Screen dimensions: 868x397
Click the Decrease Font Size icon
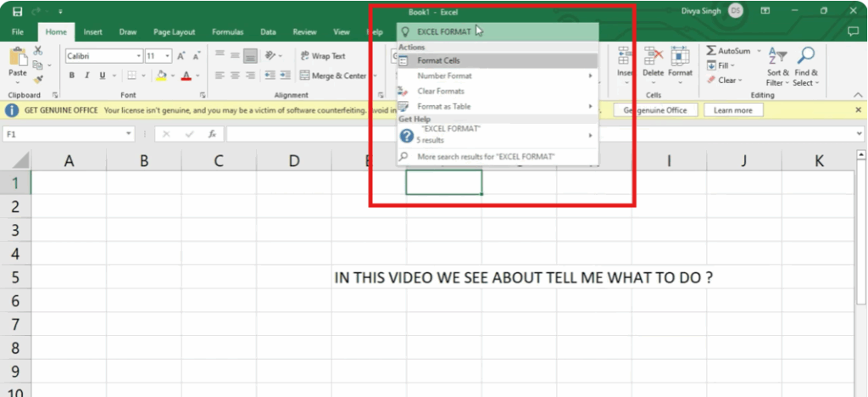pos(197,56)
